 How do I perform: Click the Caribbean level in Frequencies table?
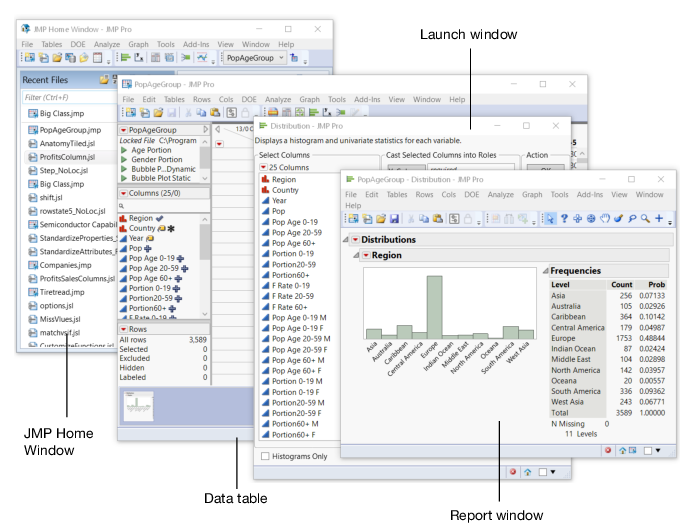568,317
